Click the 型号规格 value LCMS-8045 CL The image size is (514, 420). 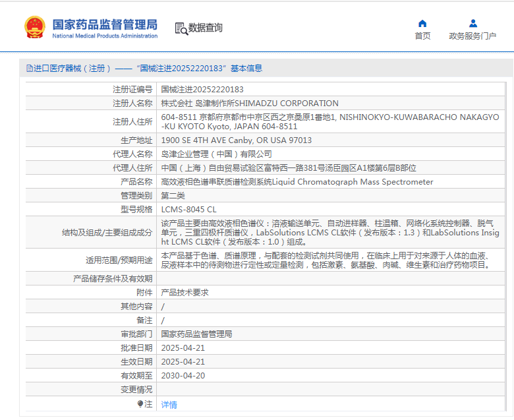coord(189,209)
